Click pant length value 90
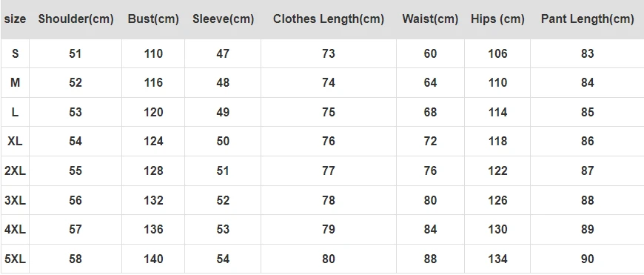Screen dimensions: 644x275 click(587, 259)
